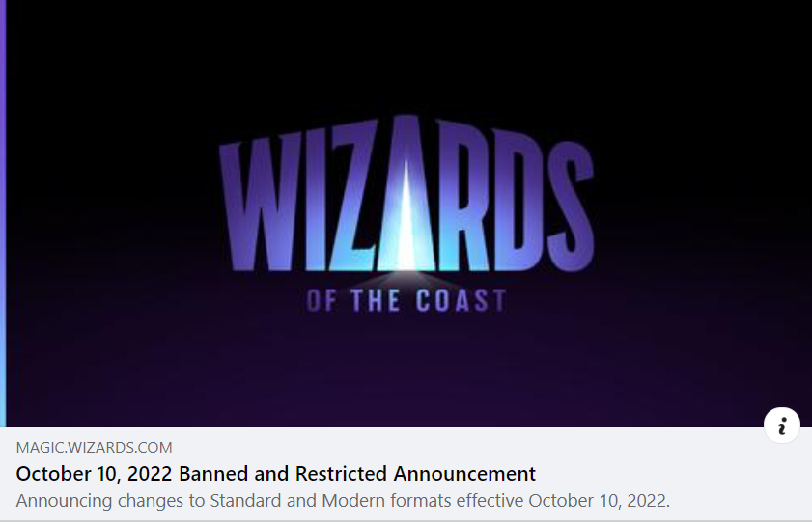Click the purple vertical strip at left edge
This screenshot has width=812, height=525.
point(3,212)
